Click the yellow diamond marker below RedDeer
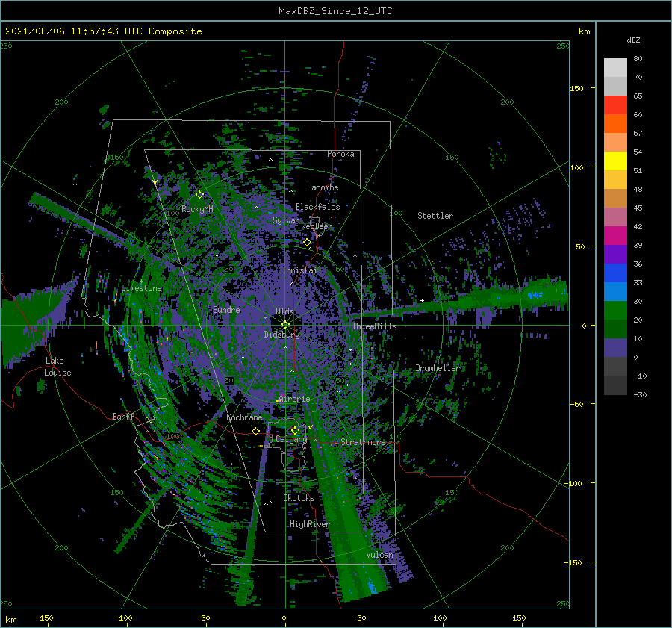Screen dimensions: 672x628 (308, 243)
